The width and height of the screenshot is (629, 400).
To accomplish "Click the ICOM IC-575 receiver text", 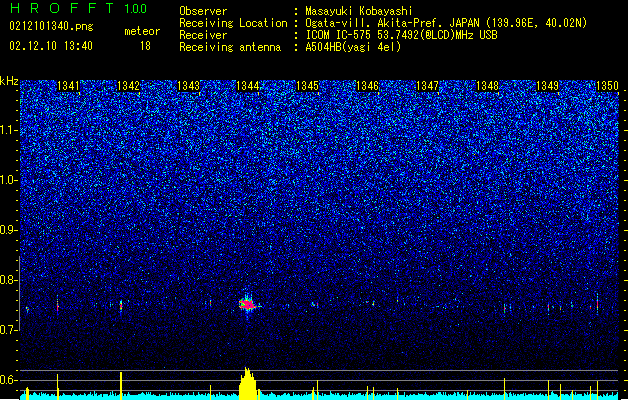I will tap(401, 35).
